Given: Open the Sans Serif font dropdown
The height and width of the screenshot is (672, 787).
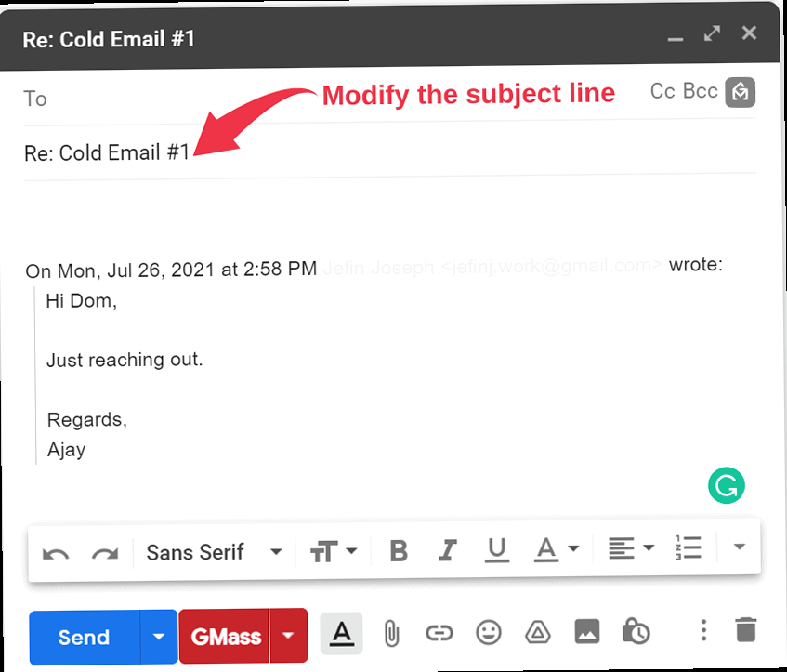Looking at the screenshot, I should 214,552.
